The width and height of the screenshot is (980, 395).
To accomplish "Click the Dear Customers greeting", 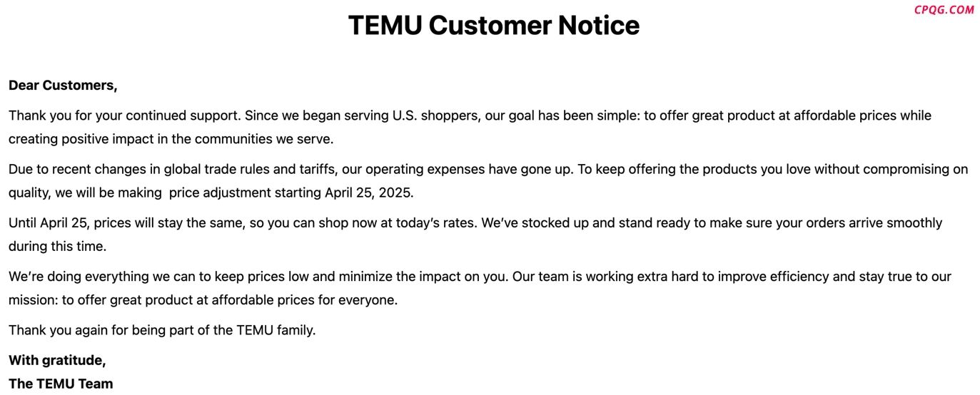I will click(x=63, y=86).
